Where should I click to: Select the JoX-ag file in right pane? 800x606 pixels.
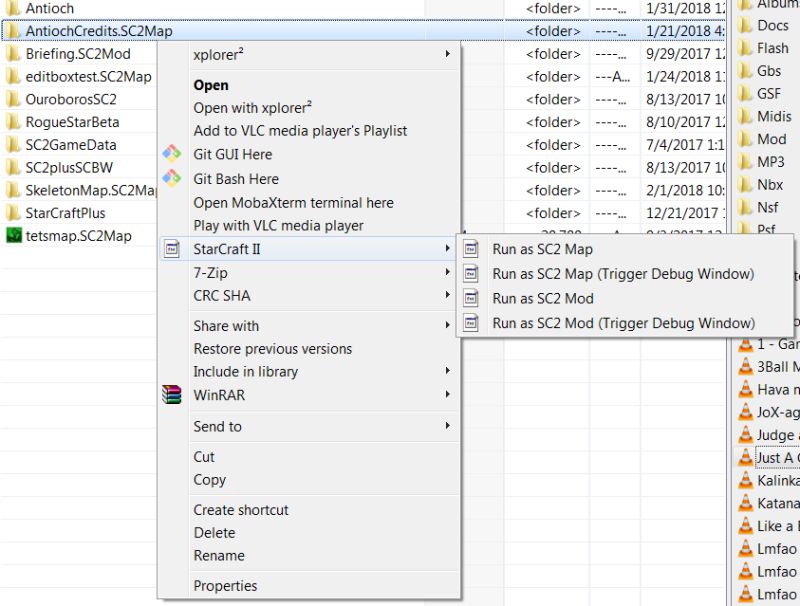tap(778, 412)
